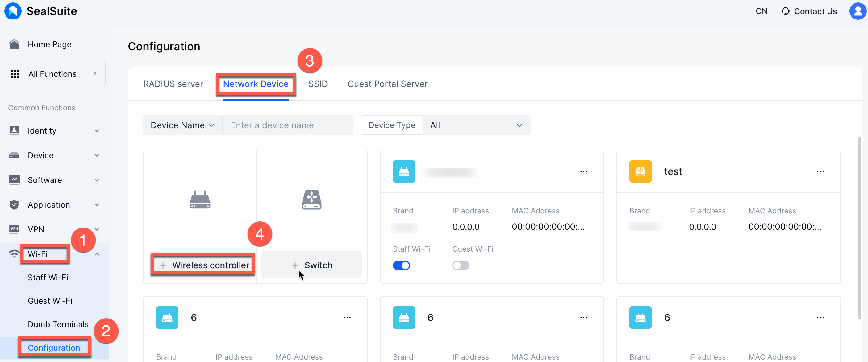Expand the Software menu chevron
Screen dimensions: 868x362
point(97,180)
